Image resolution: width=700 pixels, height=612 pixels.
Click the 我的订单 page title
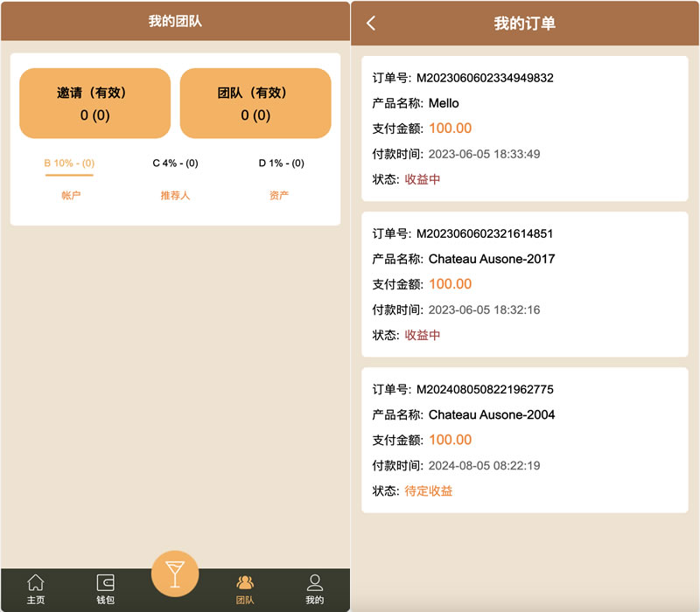[524, 24]
